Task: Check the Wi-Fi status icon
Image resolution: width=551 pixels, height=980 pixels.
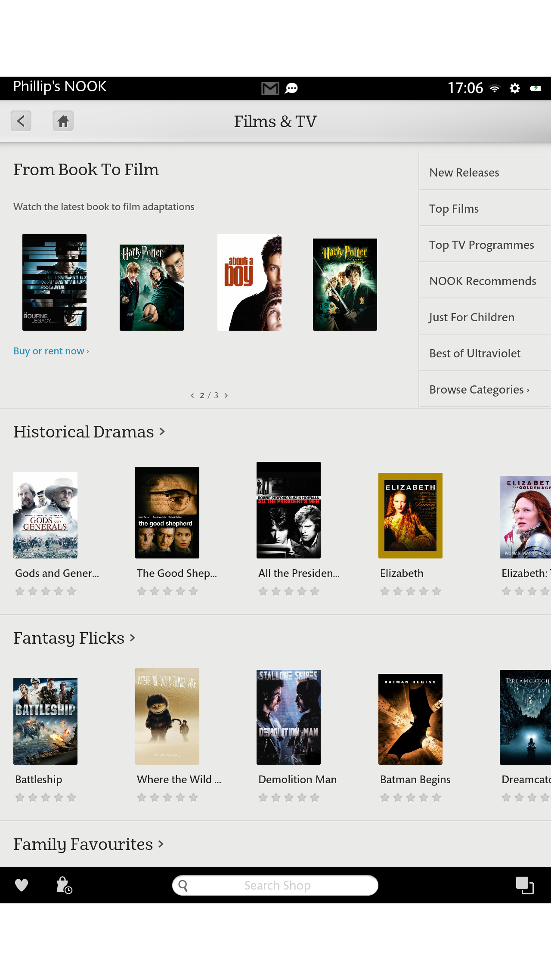Action: (495, 89)
